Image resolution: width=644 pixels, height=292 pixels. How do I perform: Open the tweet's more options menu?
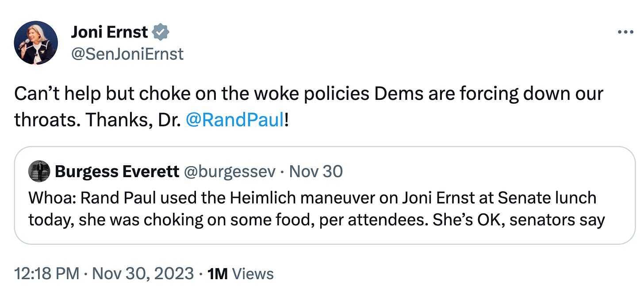point(625,33)
